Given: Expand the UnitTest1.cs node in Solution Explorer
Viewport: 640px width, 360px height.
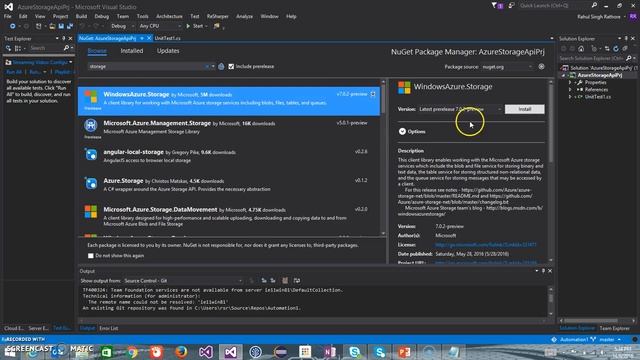Looking at the screenshot, I should [x=570, y=97].
